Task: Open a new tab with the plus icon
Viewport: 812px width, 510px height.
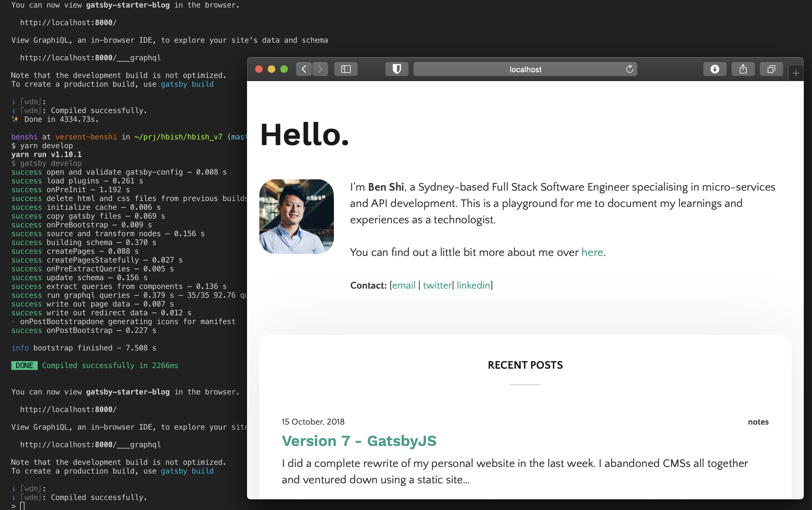Action: [x=796, y=73]
